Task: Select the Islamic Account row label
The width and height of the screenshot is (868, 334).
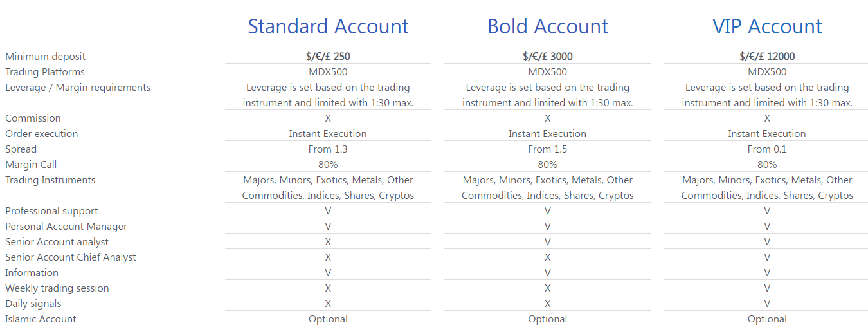Action: pyautogui.click(x=41, y=319)
